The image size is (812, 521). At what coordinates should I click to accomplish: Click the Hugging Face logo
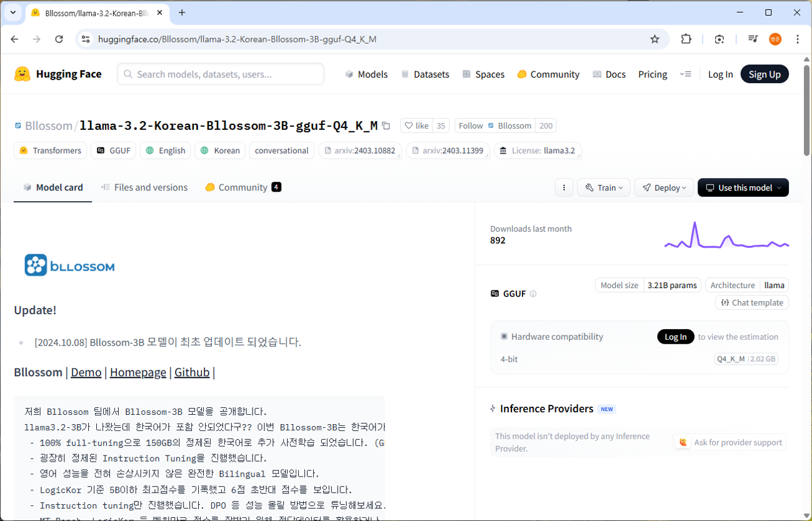pos(58,74)
